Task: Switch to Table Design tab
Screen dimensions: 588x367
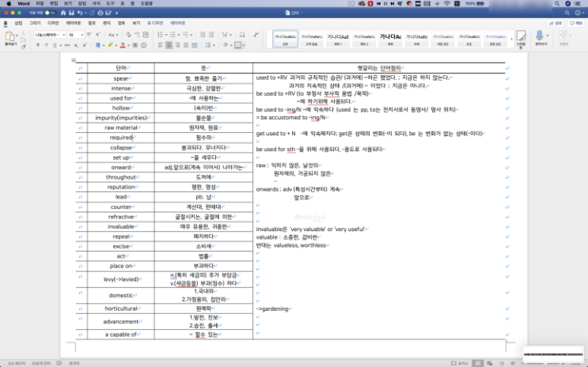Action: 155,23
